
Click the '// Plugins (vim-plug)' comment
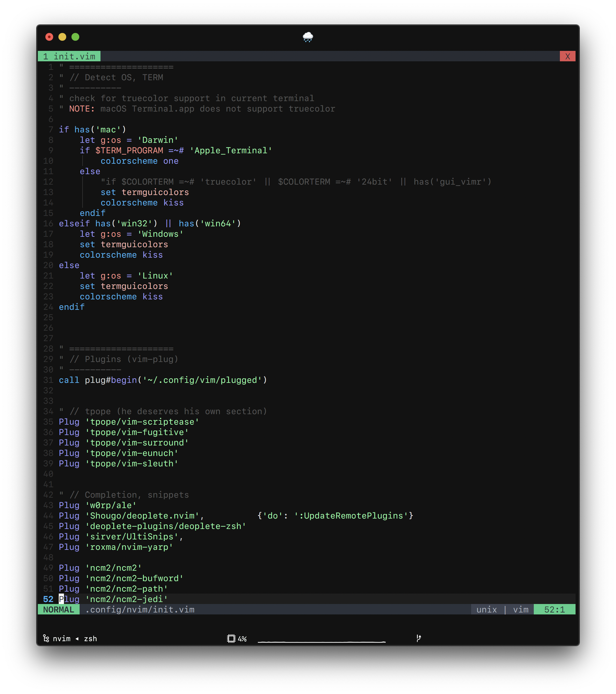point(124,359)
